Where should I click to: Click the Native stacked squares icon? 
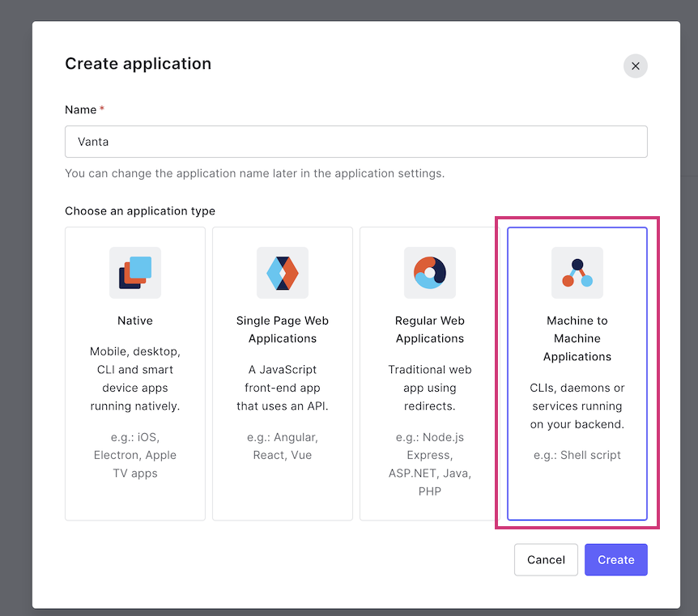click(135, 273)
